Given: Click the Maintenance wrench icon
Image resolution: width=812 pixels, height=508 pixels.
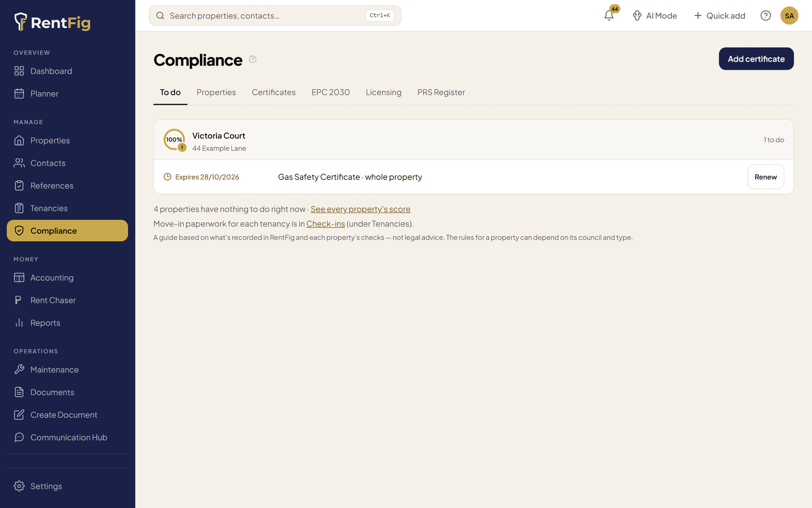Looking at the screenshot, I should click(19, 370).
